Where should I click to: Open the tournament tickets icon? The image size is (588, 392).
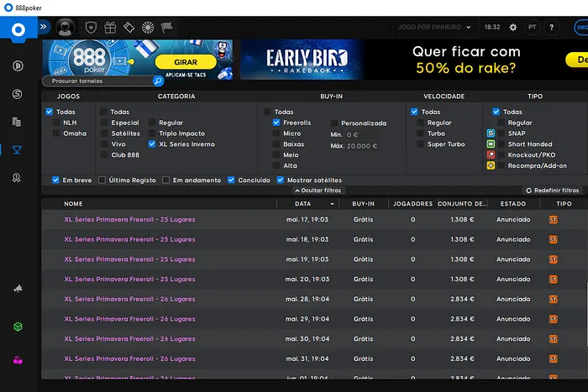(x=129, y=28)
